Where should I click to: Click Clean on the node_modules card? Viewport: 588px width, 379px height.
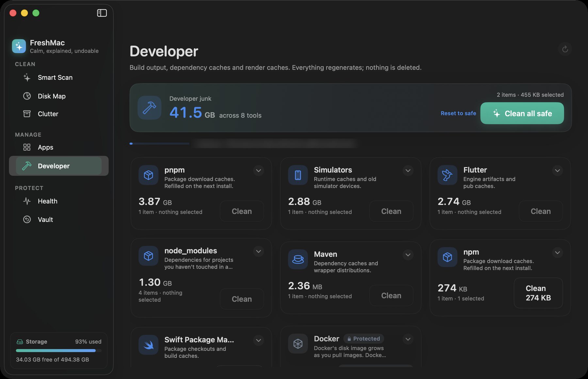pos(242,299)
